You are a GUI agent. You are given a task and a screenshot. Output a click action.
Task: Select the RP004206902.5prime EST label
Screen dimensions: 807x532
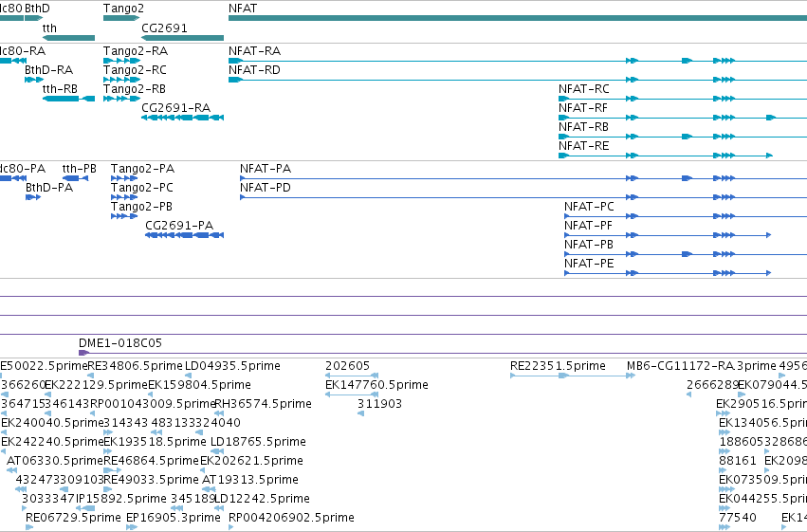coord(291,518)
